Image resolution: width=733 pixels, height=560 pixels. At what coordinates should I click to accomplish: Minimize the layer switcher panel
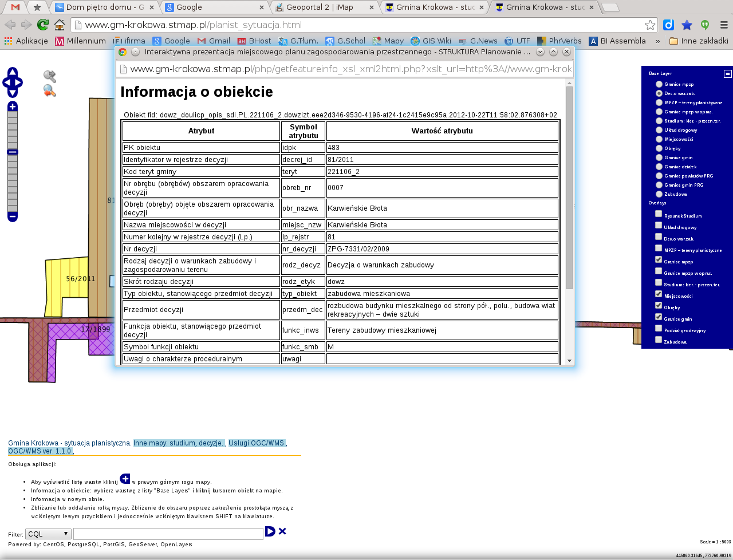(728, 73)
